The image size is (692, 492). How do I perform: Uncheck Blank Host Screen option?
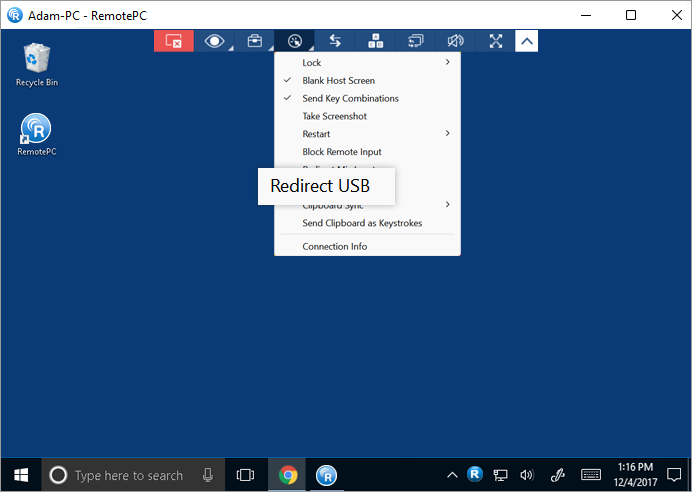(338, 80)
